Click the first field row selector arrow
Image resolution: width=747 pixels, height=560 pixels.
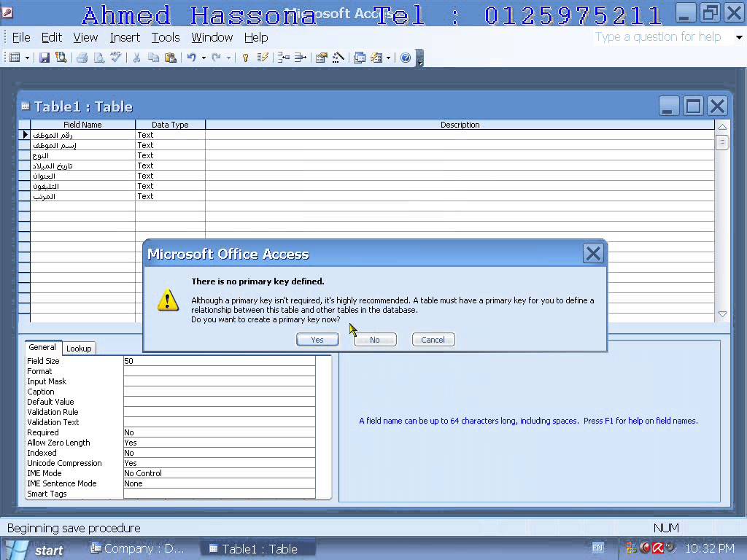click(24, 135)
